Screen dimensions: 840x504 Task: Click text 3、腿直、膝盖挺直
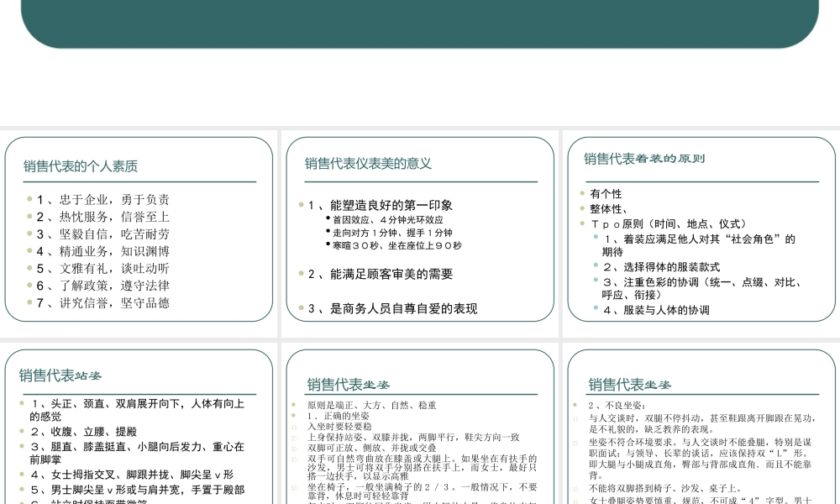pyautogui.click(x=78, y=447)
